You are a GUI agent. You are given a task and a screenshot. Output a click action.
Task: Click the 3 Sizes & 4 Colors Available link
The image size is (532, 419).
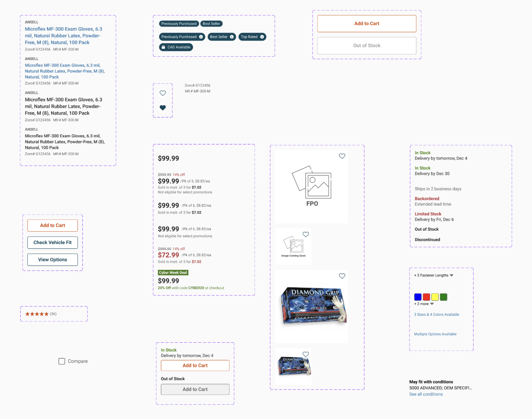pos(436,315)
